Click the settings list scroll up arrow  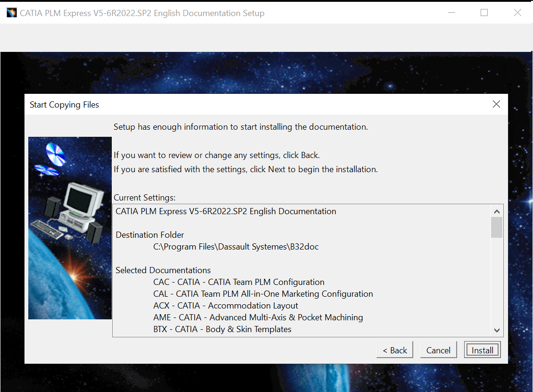497,211
